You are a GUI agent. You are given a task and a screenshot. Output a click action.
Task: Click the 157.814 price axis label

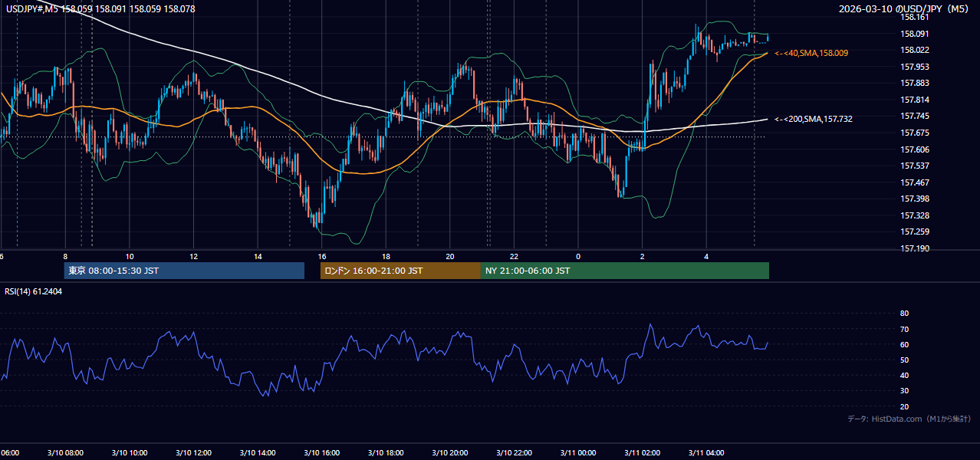coord(915,100)
